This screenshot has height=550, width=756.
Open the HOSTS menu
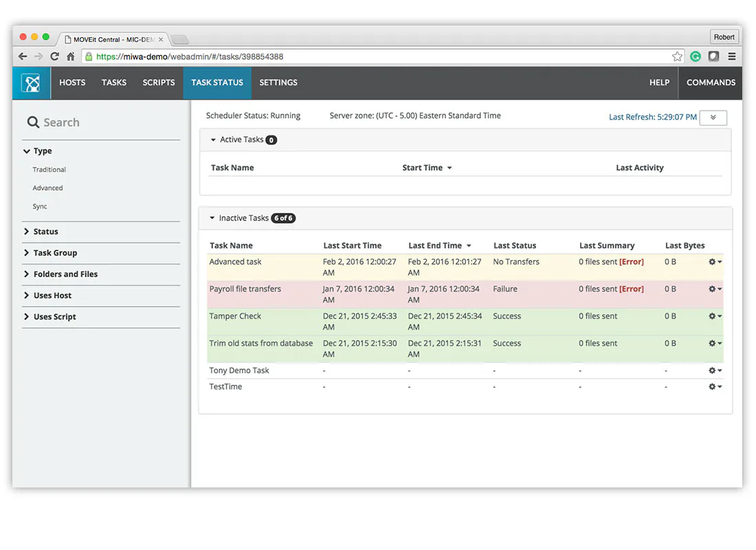coord(72,82)
